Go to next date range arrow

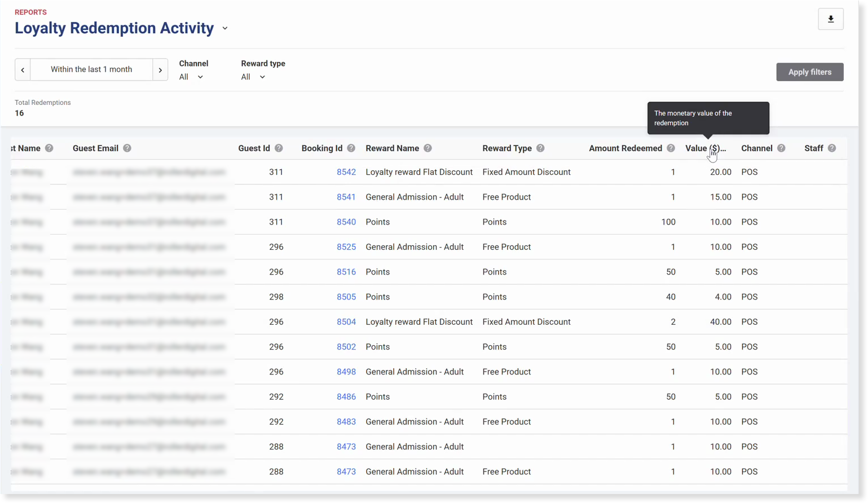pyautogui.click(x=160, y=70)
